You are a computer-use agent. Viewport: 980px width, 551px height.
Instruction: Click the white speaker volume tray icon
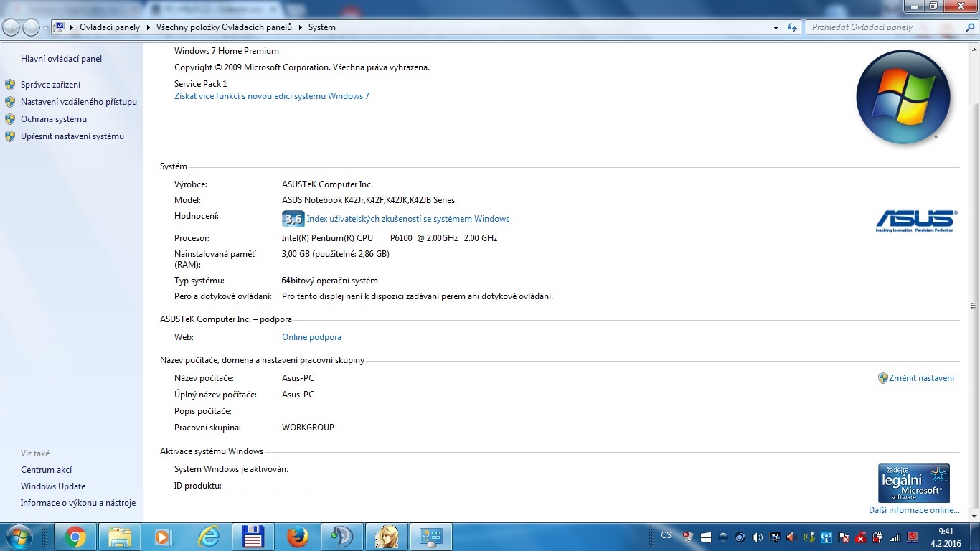coord(758,537)
